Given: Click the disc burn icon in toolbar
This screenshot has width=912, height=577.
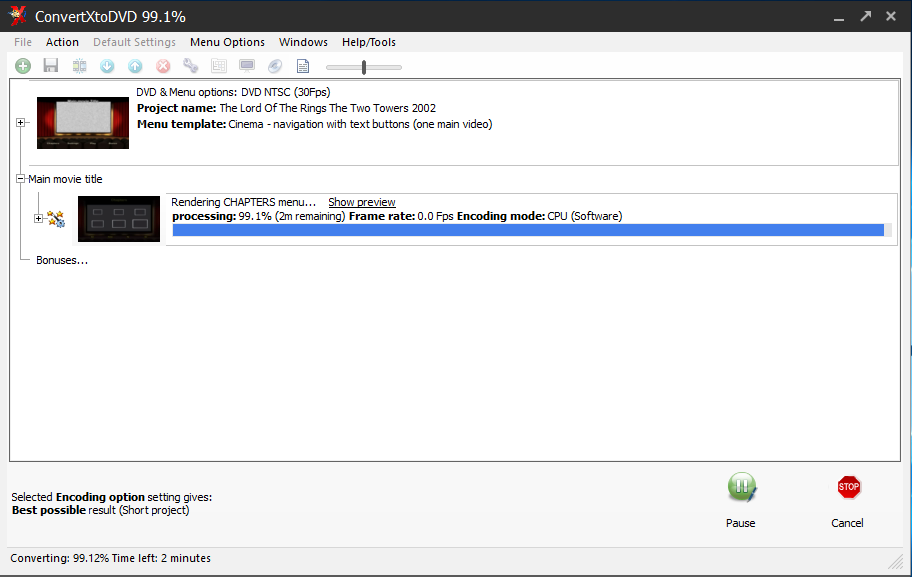Looking at the screenshot, I should [275, 66].
